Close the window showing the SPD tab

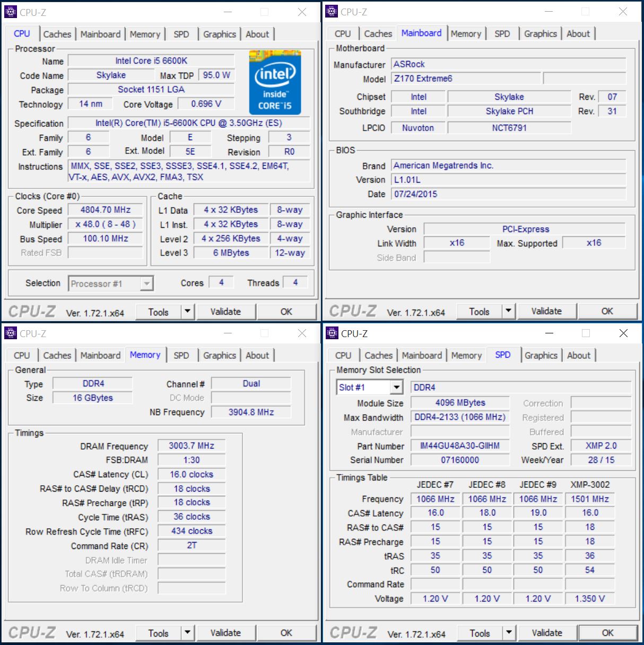tap(623, 333)
